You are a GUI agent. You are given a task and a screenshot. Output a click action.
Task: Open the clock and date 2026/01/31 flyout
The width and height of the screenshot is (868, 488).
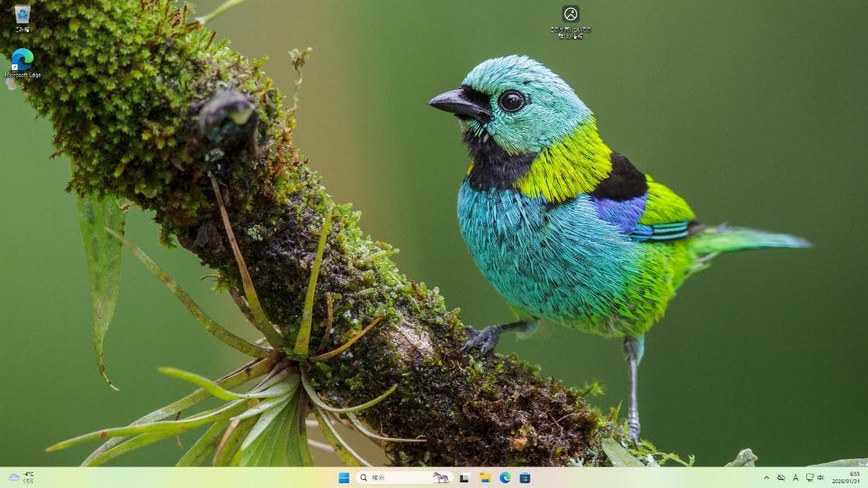point(847,478)
